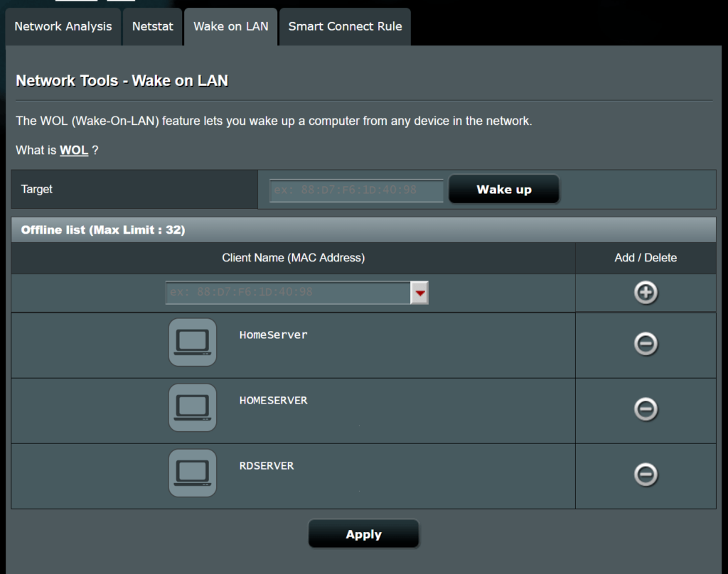This screenshot has width=728, height=574.
Task: Delete the mixed-case HomeServer entry
Action: coord(646,344)
